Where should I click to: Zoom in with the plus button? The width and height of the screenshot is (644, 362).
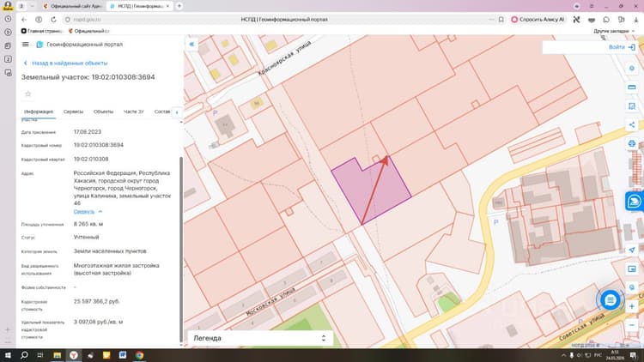tap(632, 306)
